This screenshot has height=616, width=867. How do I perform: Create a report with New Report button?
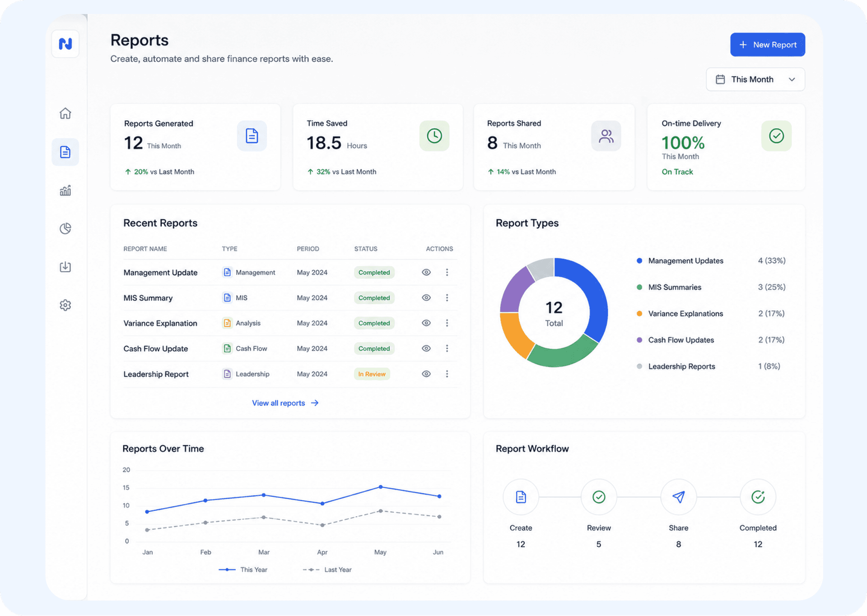click(767, 45)
